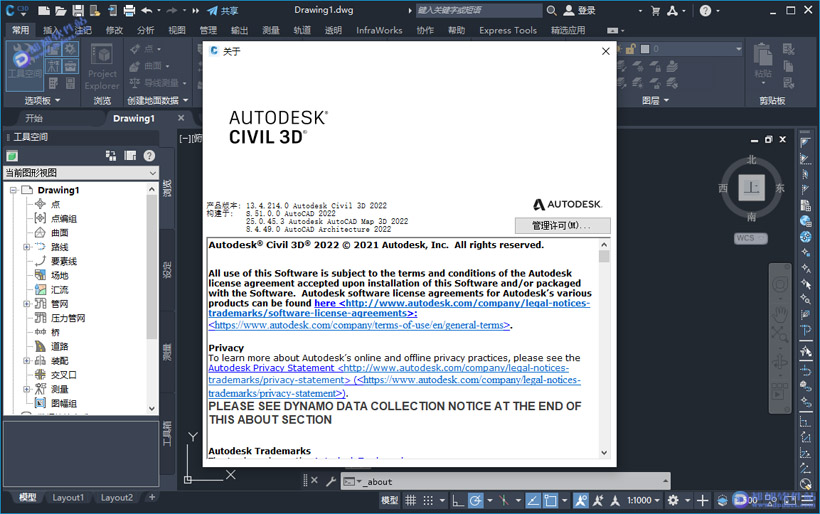820x514 pixels.
Task: Expand the 管网 tree node
Action: (x=26, y=304)
